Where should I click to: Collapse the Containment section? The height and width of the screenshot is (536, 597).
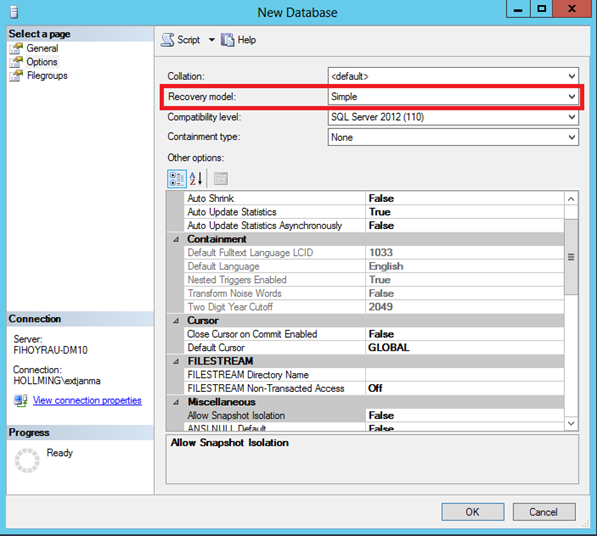176,239
